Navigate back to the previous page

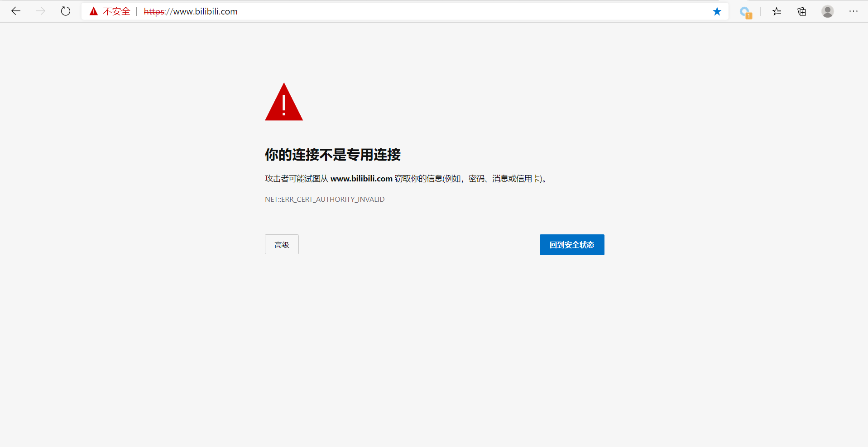(x=16, y=11)
